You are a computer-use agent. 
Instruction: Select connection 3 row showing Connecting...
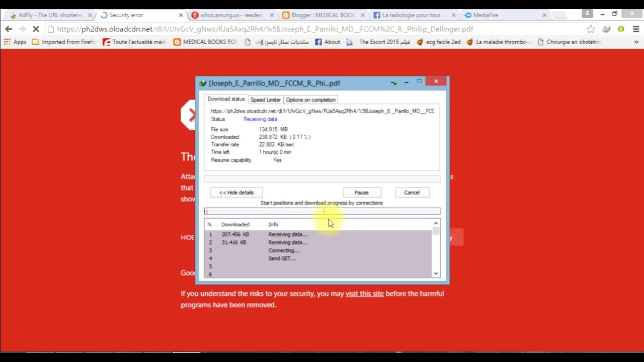(x=318, y=250)
